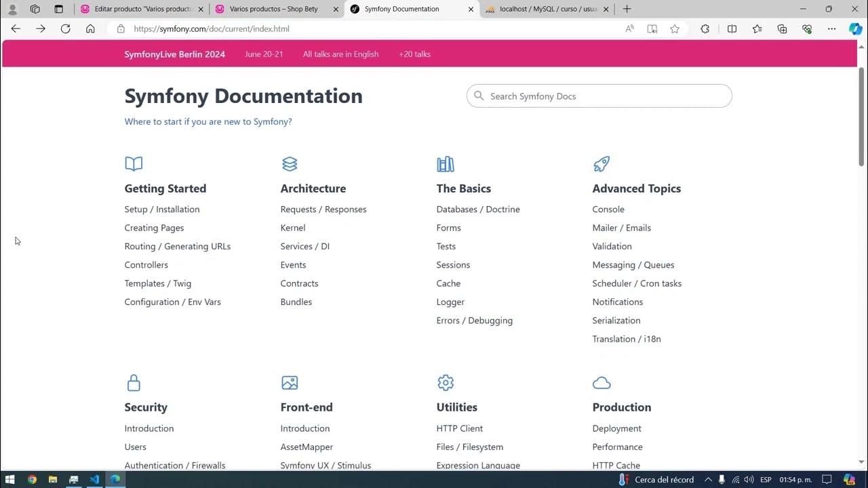Open the Settings and more menu
The height and width of the screenshot is (488, 868).
pos(831,28)
